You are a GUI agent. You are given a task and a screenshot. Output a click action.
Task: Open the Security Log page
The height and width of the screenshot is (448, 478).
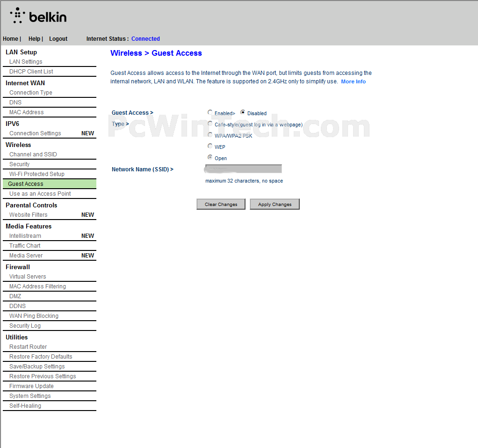point(25,326)
